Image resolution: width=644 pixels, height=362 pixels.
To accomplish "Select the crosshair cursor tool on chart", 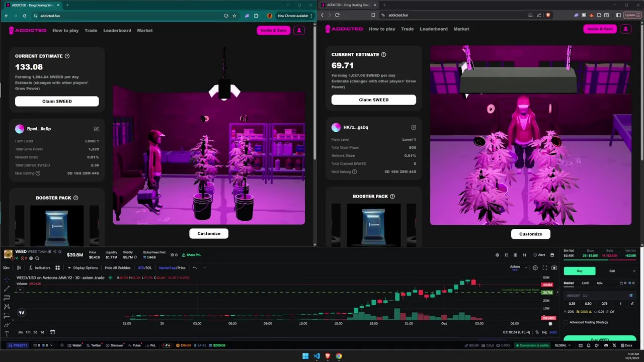I will tap(7, 279).
